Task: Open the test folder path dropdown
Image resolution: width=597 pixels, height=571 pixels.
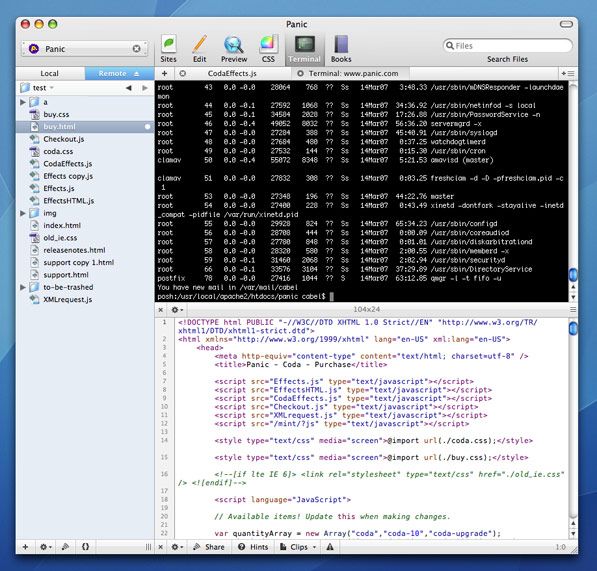Action: (37, 88)
